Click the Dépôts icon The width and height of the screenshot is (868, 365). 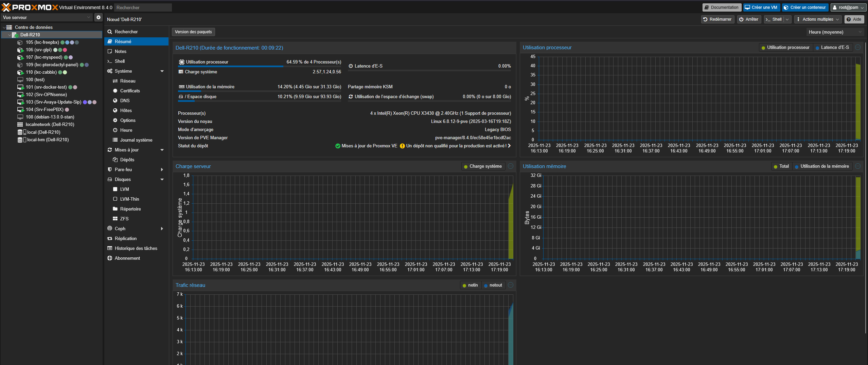click(115, 160)
